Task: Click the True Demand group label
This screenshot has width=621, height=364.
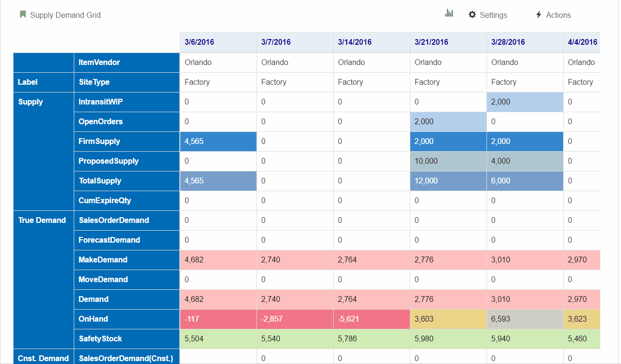Action: 42,221
